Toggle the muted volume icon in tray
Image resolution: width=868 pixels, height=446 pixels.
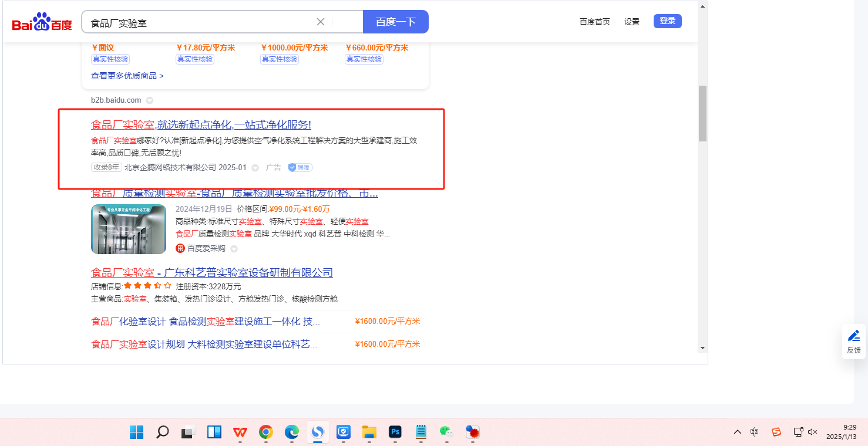click(813, 432)
